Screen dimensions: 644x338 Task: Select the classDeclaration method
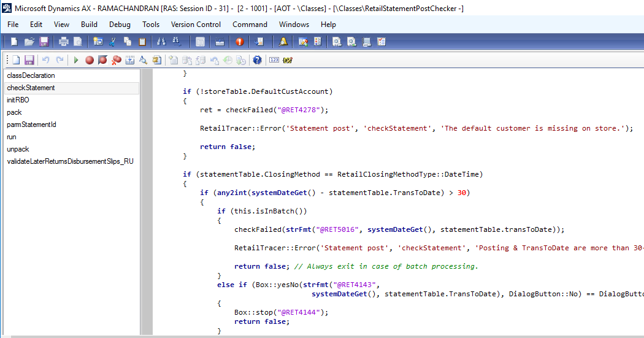[31, 75]
